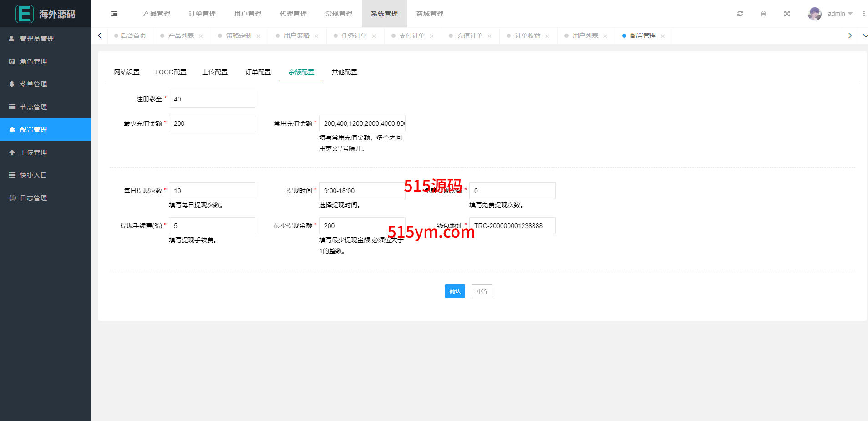The width and height of the screenshot is (868, 421).
Task: Click the trash clear-cache icon
Action: pos(763,14)
